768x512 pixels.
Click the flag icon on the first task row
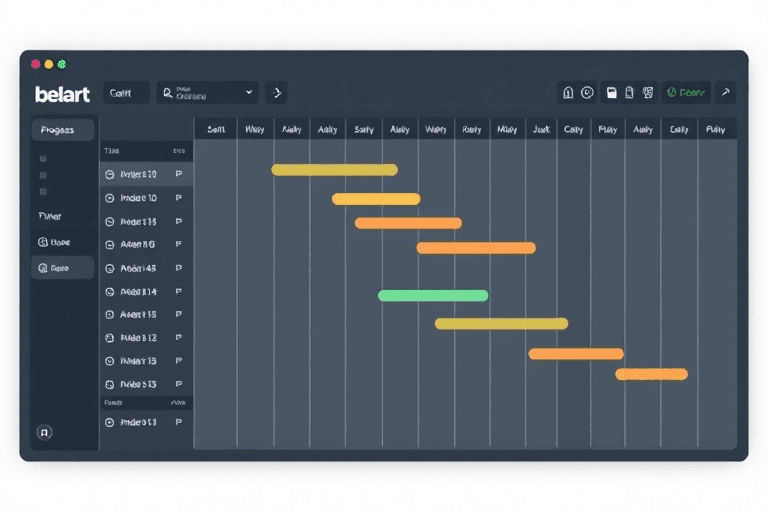point(179,174)
